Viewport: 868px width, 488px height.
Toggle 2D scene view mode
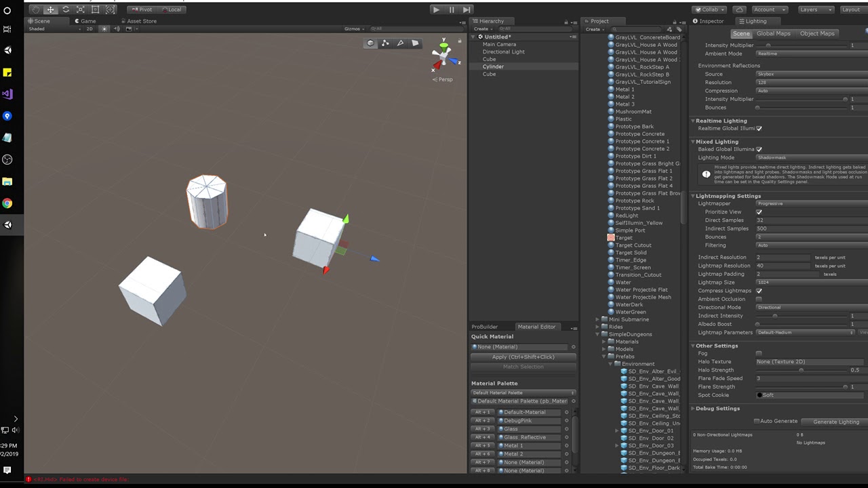90,29
